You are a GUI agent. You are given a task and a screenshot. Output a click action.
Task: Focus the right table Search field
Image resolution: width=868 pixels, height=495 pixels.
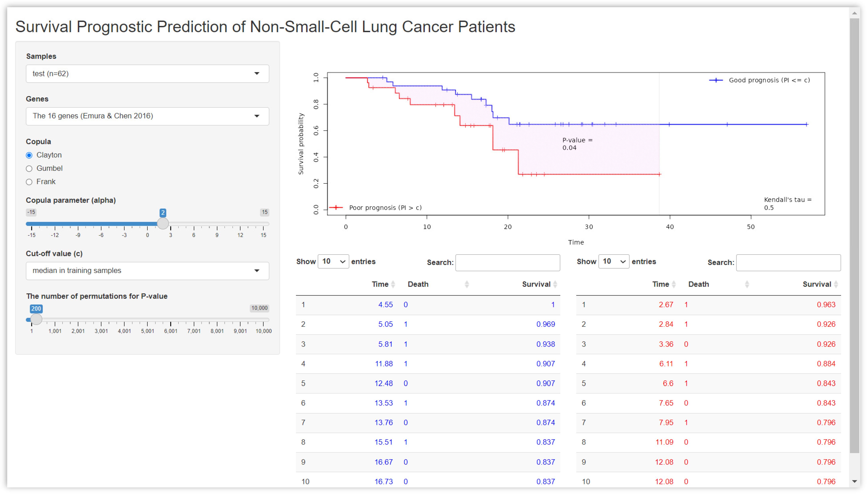coord(788,262)
